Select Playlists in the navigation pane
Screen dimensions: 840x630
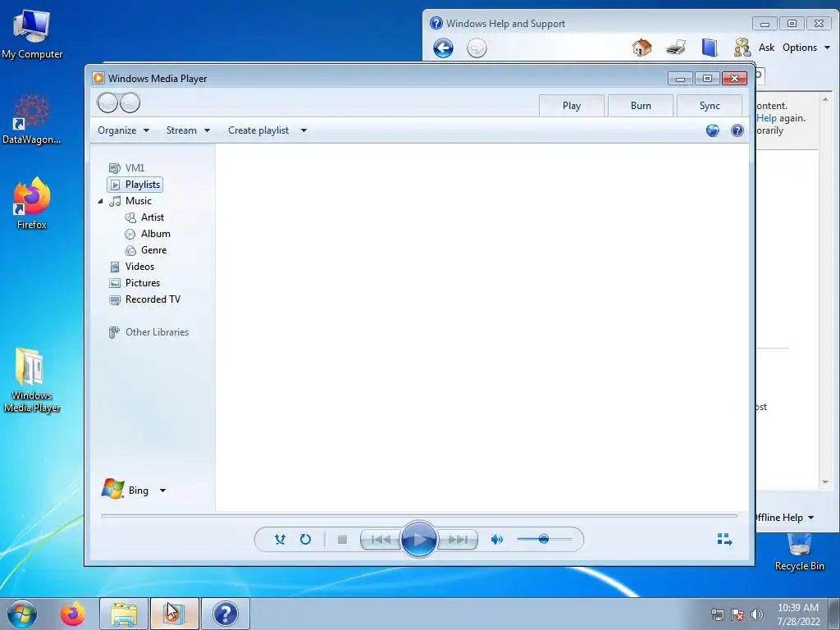[135, 185]
